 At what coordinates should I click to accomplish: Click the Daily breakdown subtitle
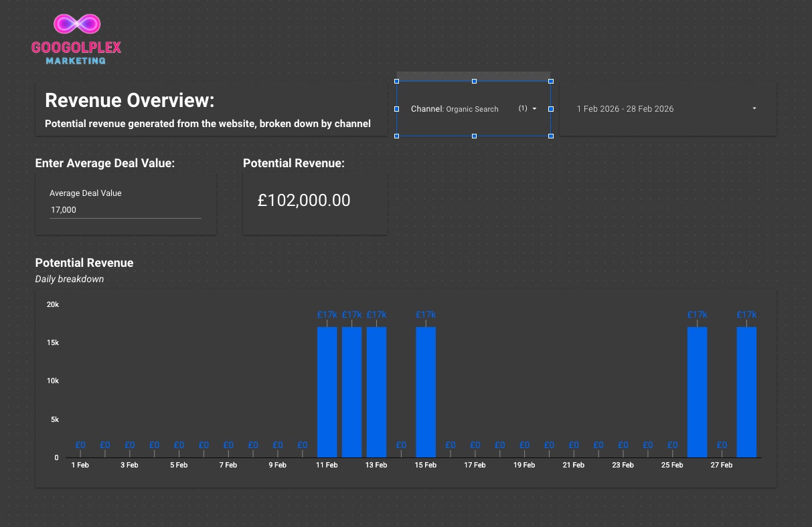70,279
